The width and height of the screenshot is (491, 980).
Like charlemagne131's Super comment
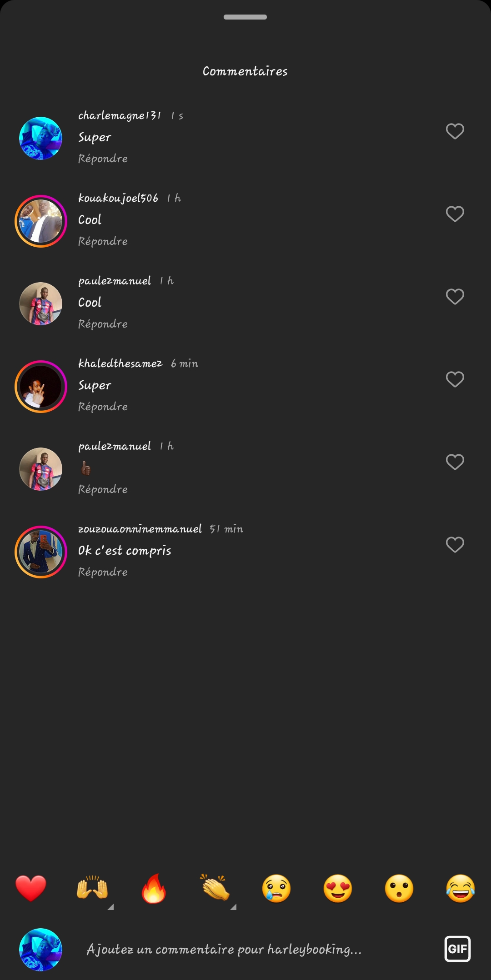[455, 131]
